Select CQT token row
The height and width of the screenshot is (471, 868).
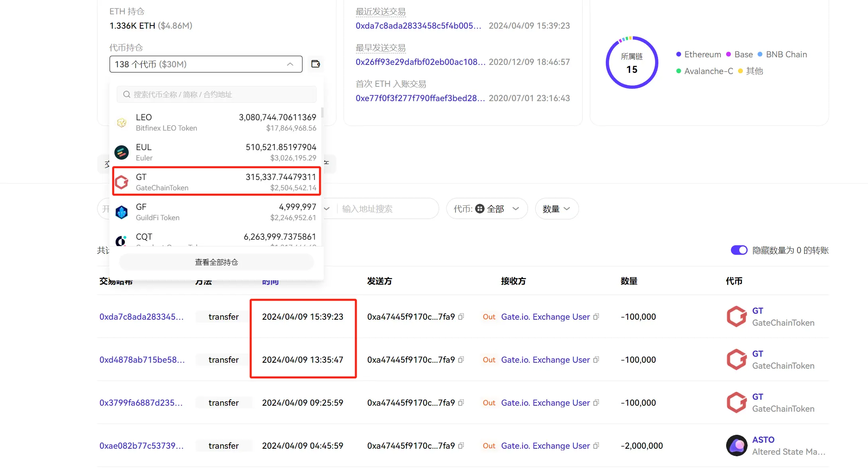pyautogui.click(x=216, y=238)
